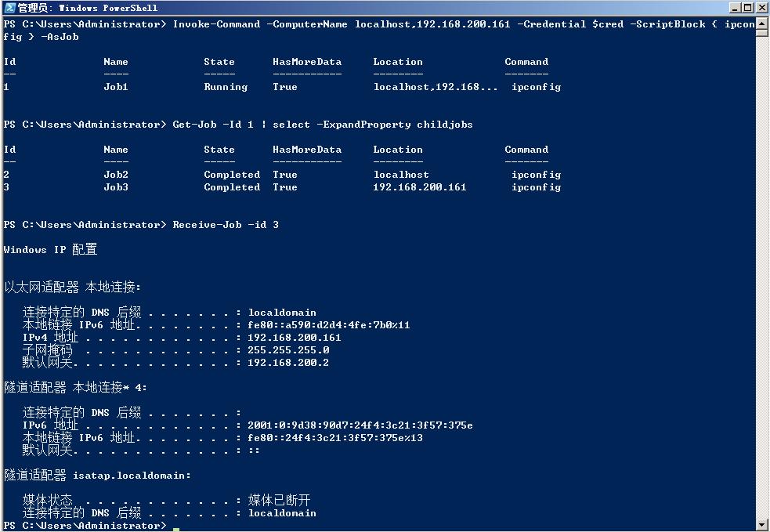The width and height of the screenshot is (770, 532).
Task: Click the localhost location of Job2
Action: pyautogui.click(x=401, y=175)
